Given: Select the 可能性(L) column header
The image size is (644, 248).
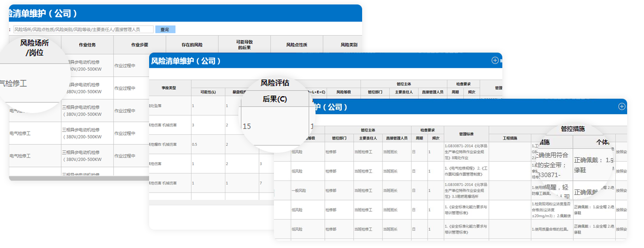Looking at the screenshot, I should click(x=208, y=92).
